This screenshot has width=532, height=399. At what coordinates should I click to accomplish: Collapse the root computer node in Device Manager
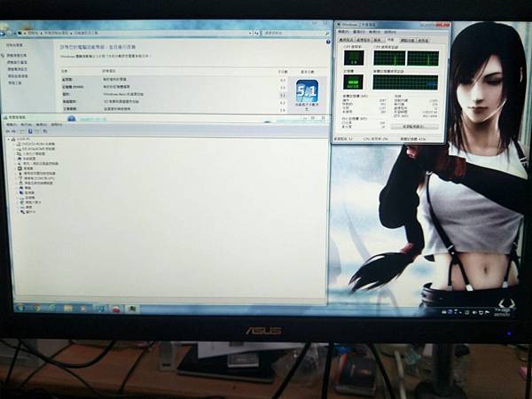coord(9,139)
